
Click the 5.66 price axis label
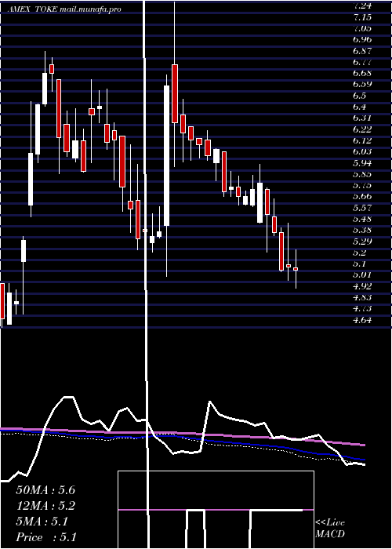pos(362,196)
